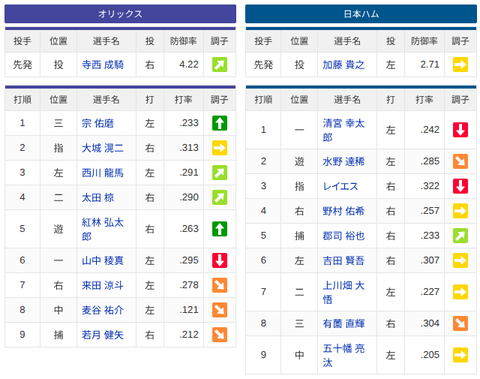Viewport: 480px width, 379px height.
Task: Click the red down arrow for 山中 稜真
Action: click(220, 260)
